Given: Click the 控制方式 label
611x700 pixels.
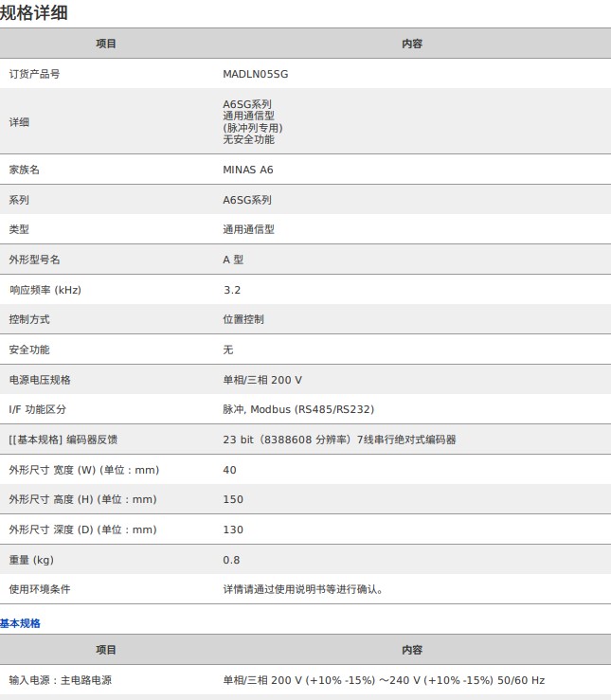Looking at the screenshot, I should [29, 319].
